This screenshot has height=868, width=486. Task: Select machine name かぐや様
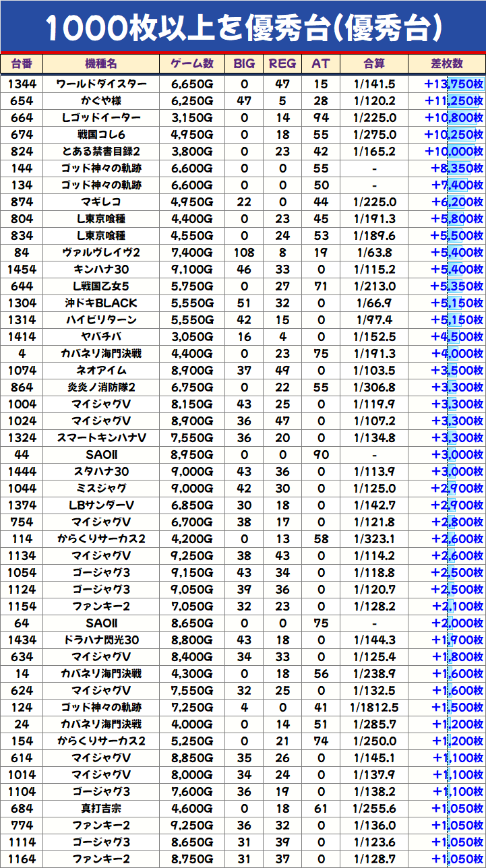(x=101, y=101)
